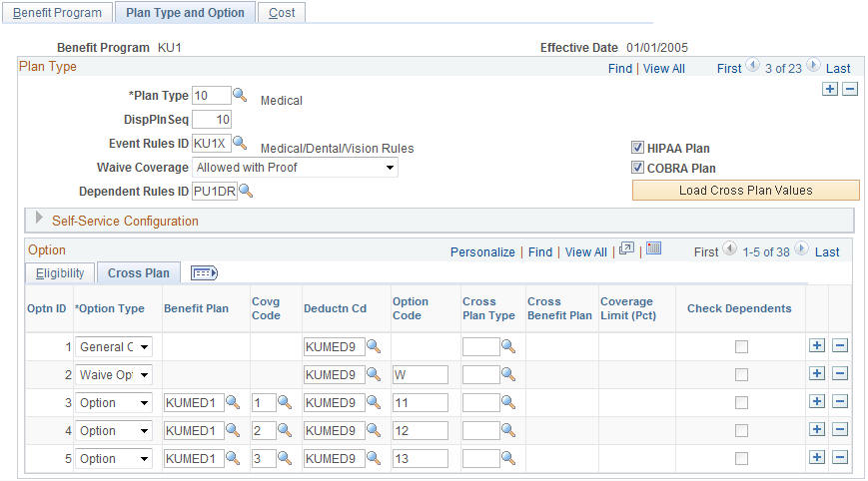Image resolution: width=868 pixels, height=481 pixels.
Task: Go to next Plan Type record
Action: (813, 65)
